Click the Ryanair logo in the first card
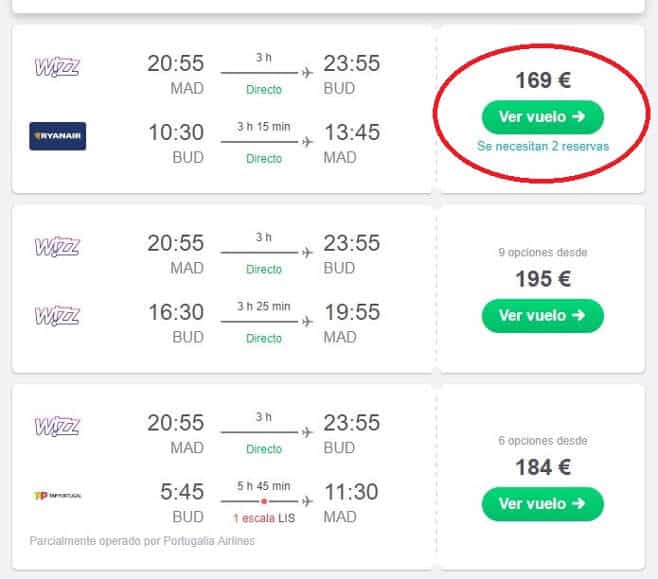Screen dimensions: 658x579 (58, 136)
